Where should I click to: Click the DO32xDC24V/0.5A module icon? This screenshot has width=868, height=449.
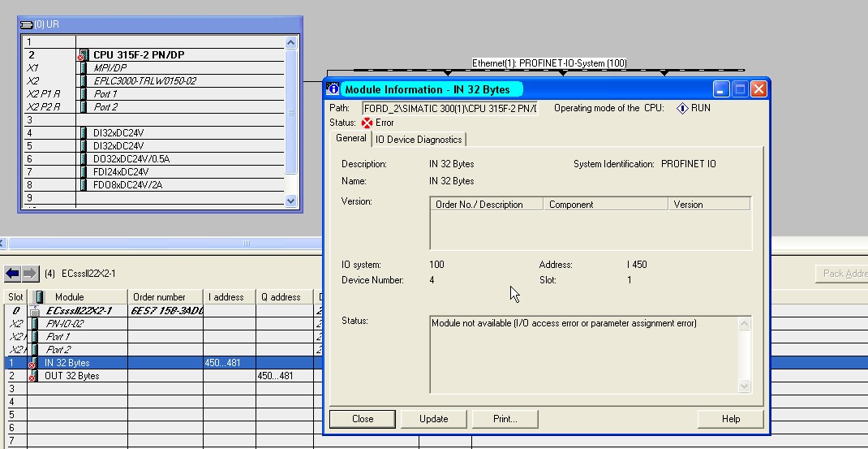(x=84, y=159)
